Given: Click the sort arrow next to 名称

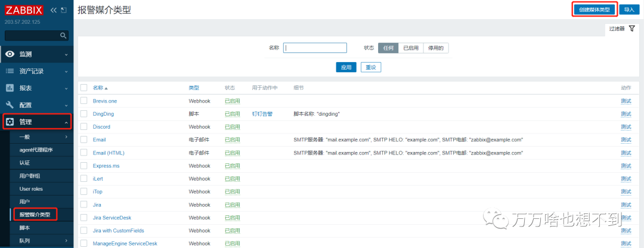Looking at the screenshot, I should (x=106, y=88).
